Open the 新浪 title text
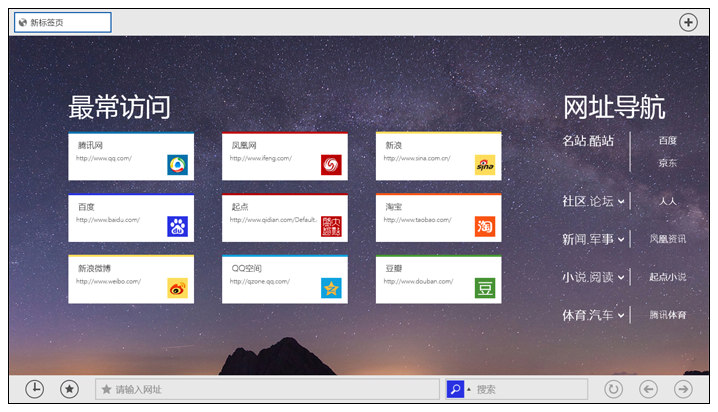This screenshot has width=718, height=412. pyautogui.click(x=393, y=145)
